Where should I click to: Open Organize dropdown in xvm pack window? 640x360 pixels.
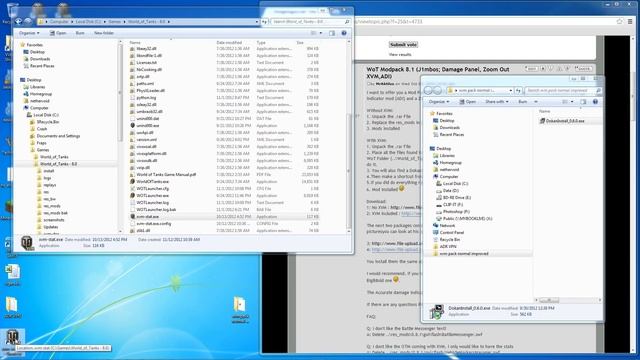pyautogui.click(x=439, y=102)
